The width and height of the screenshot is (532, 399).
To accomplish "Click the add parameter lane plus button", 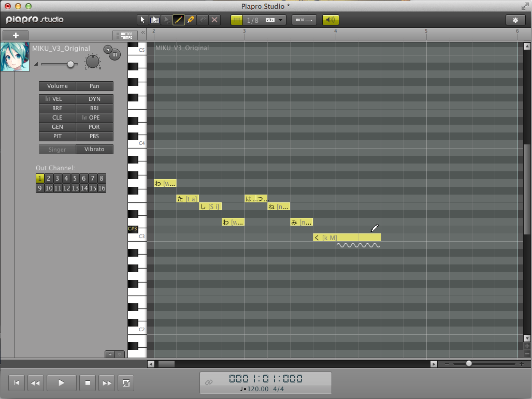I will (x=110, y=354).
